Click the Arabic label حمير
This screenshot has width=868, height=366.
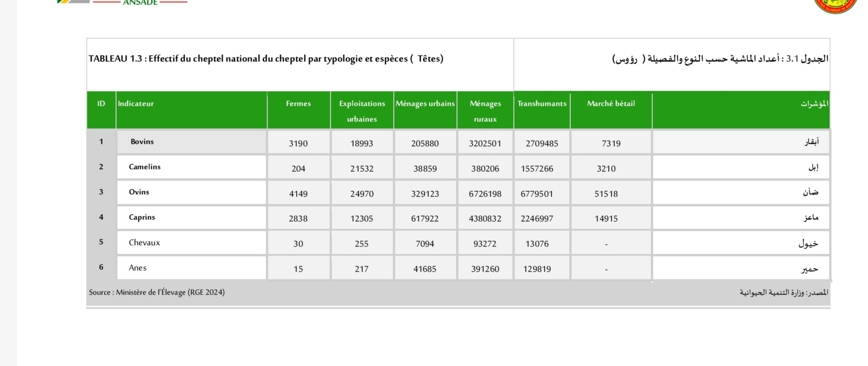coord(810,269)
